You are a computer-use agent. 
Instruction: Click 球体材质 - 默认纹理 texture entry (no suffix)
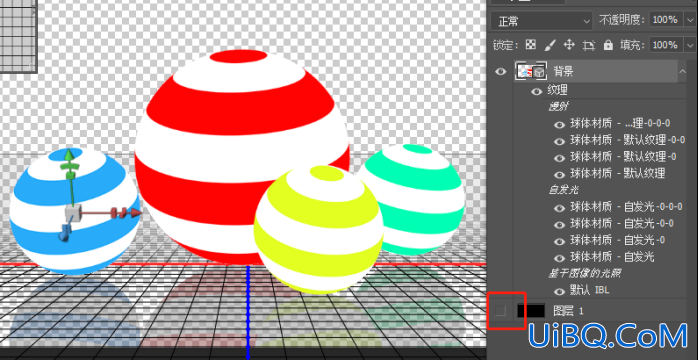coord(618,174)
